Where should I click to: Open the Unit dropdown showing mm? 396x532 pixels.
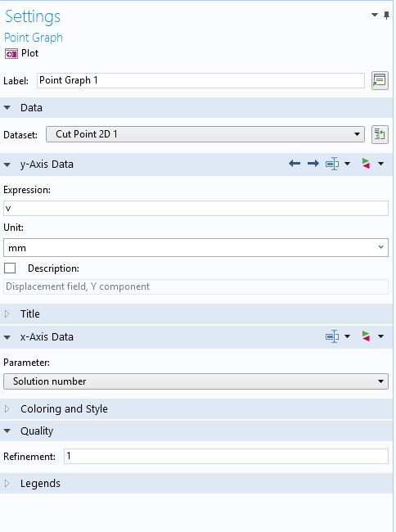coord(196,248)
